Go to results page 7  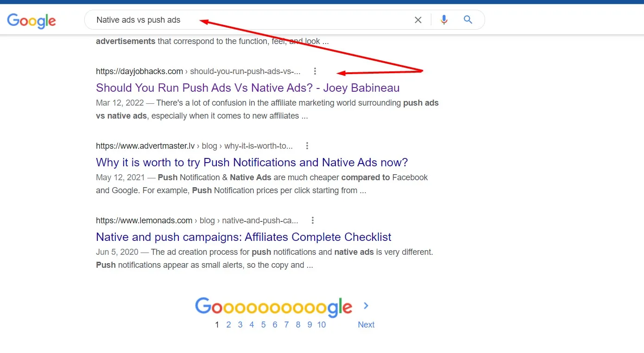286,325
